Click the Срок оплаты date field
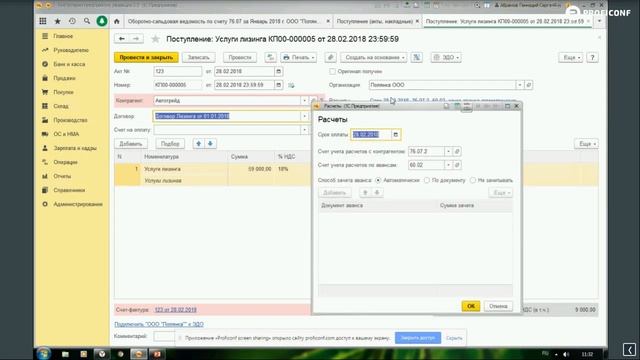The width and height of the screenshot is (640, 360). (371, 135)
